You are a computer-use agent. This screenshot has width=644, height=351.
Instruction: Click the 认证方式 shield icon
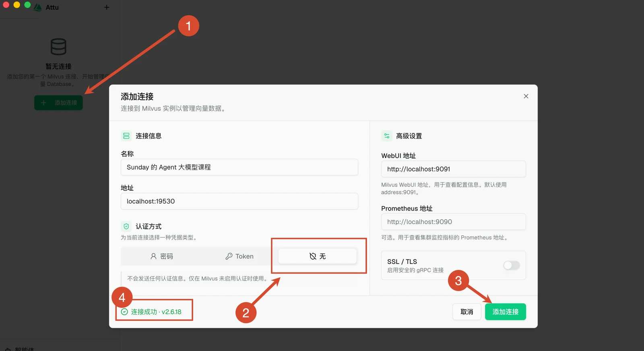point(126,226)
